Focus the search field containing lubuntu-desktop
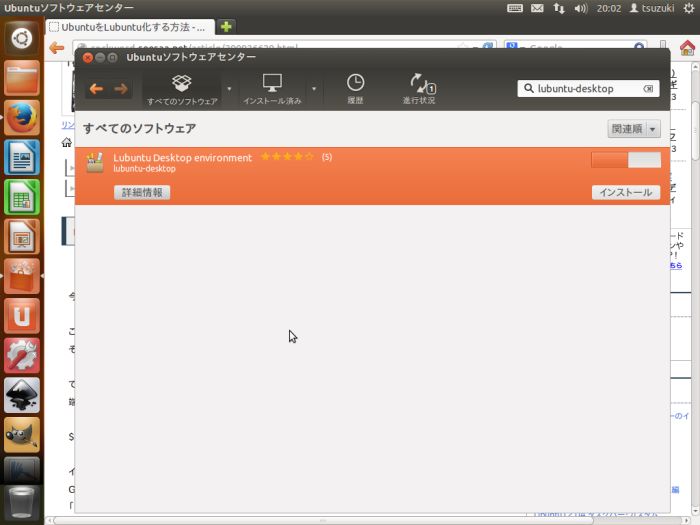The image size is (700, 525). pos(585,89)
